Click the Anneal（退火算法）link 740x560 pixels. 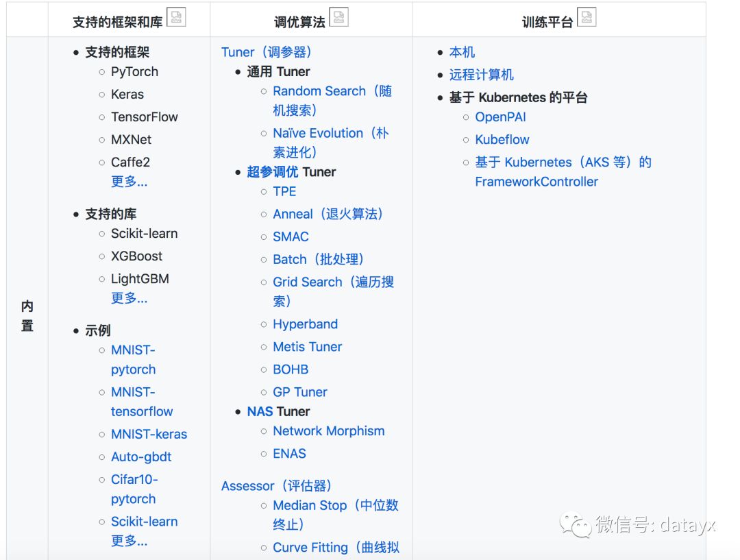(x=328, y=214)
